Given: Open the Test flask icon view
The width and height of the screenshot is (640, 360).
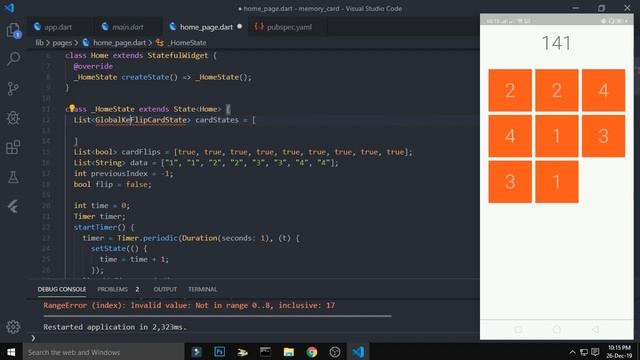Looking at the screenshot, I should point(13,177).
